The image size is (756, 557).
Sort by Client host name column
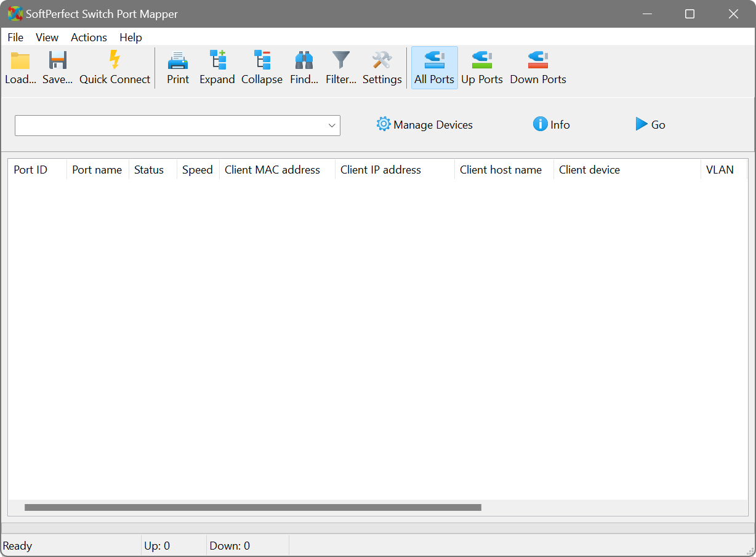(x=504, y=170)
